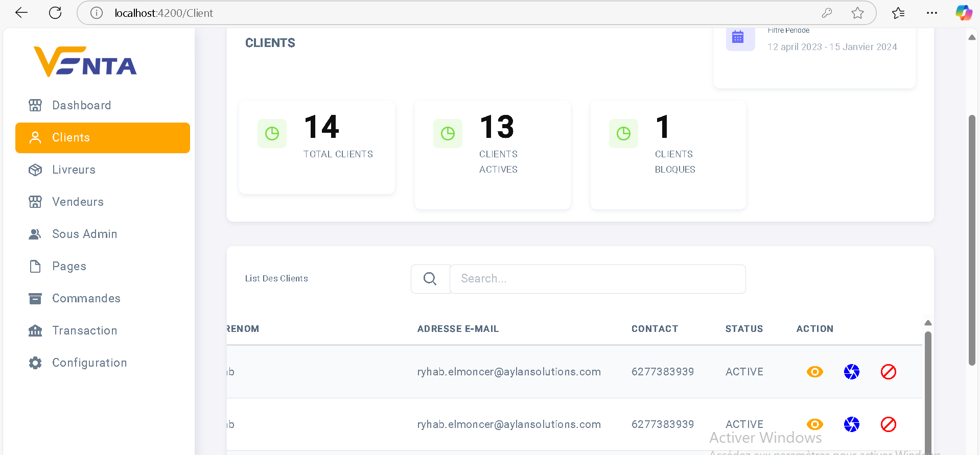
Task: Click first row ACTIVE status
Action: point(744,372)
